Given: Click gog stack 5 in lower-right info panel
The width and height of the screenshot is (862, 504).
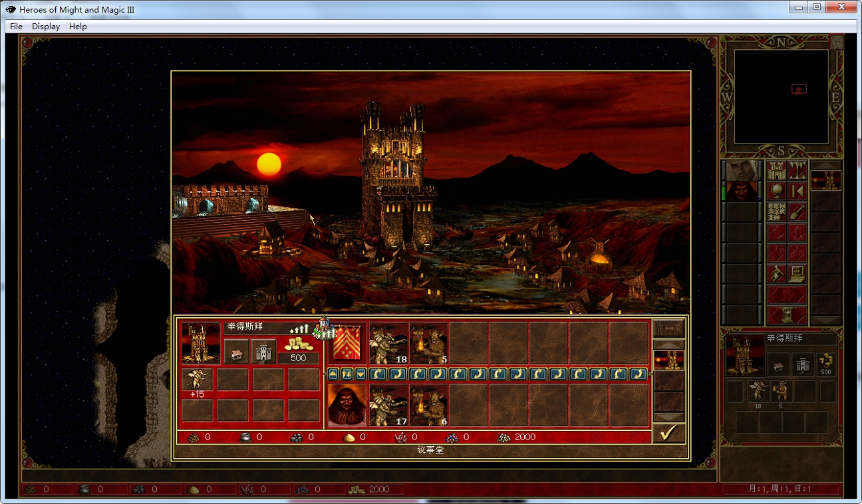Looking at the screenshot, I should click(x=780, y=391).
